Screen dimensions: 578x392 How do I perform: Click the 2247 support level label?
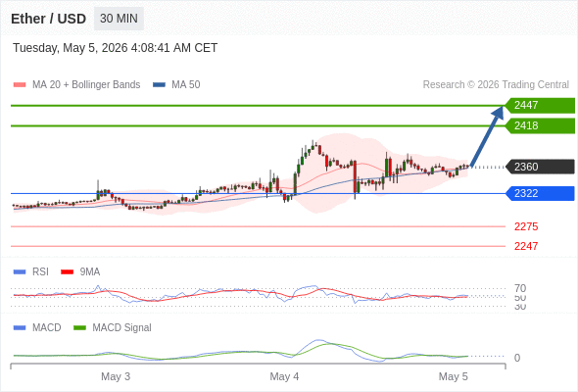click(526, 246)
